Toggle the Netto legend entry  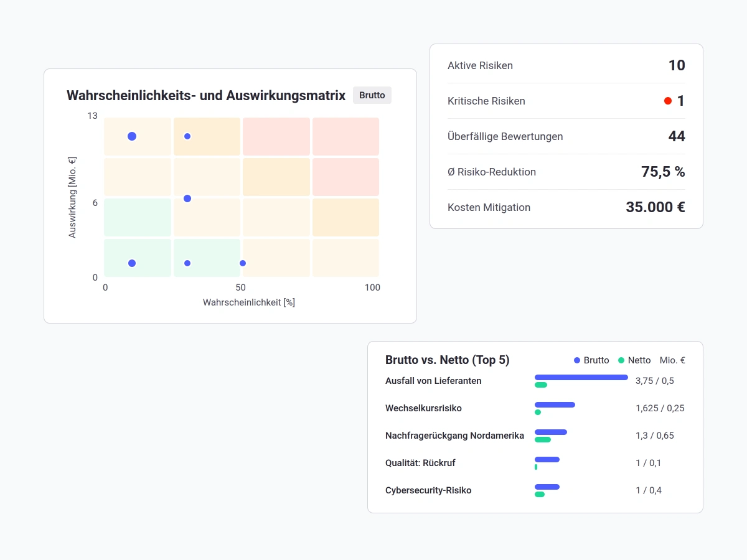(634, 360)
